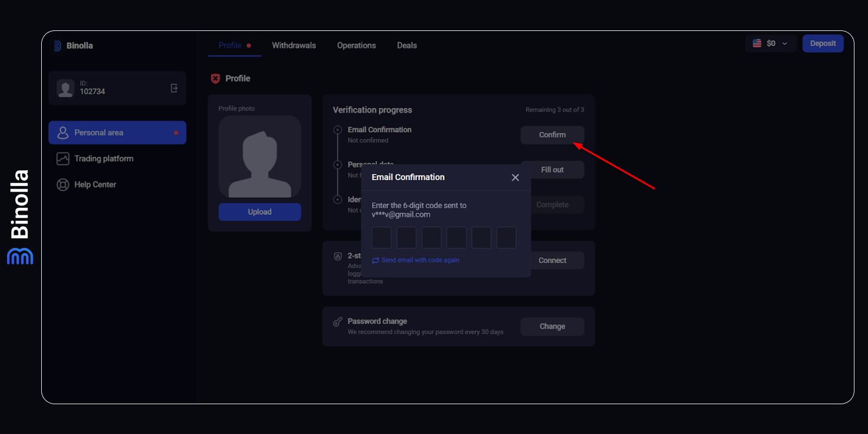
Task: Click 'Remaining 3 out of 3' text
Action: pyautogui.click(x=554, y=110)
